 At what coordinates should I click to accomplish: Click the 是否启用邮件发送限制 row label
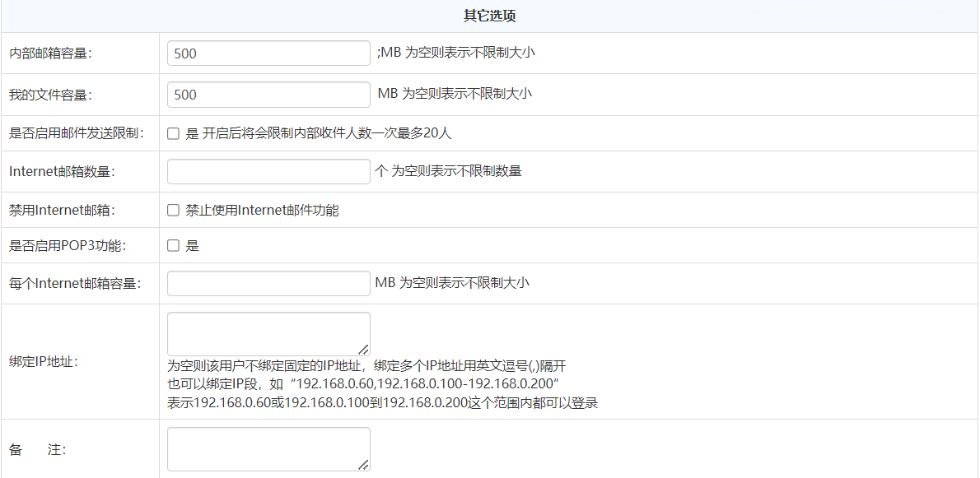coord(77,133)
